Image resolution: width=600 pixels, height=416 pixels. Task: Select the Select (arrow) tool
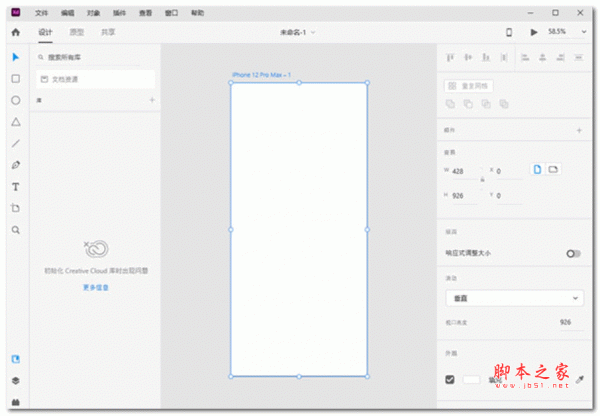point(16,57)
